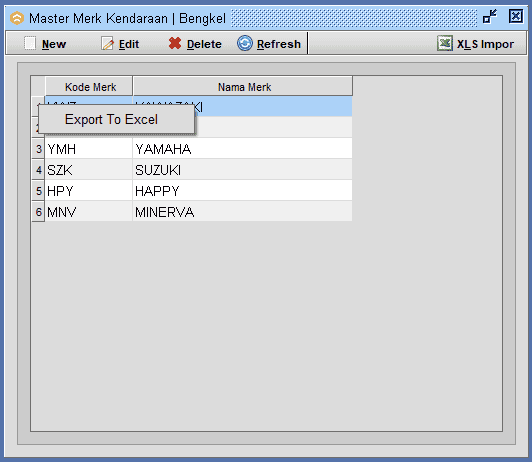The width and height of the screenshot is (532, 462).
Task: Select the MINERVA name cell
Action: pos(242,212)
